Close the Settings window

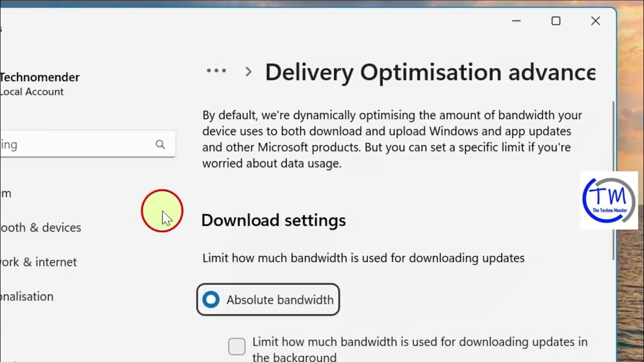point(595,21)
